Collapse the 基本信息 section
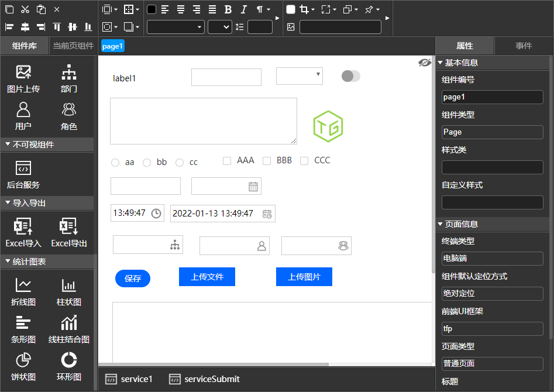Viewport: 554px width, 392px height. 441,63
